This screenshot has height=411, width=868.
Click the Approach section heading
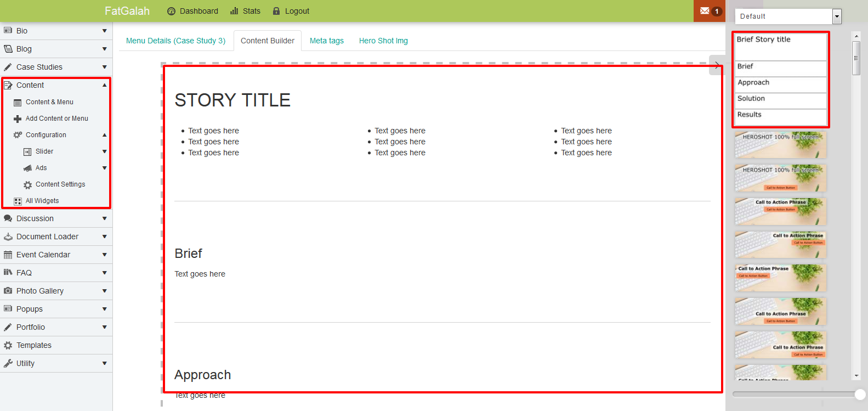[203, 375]
